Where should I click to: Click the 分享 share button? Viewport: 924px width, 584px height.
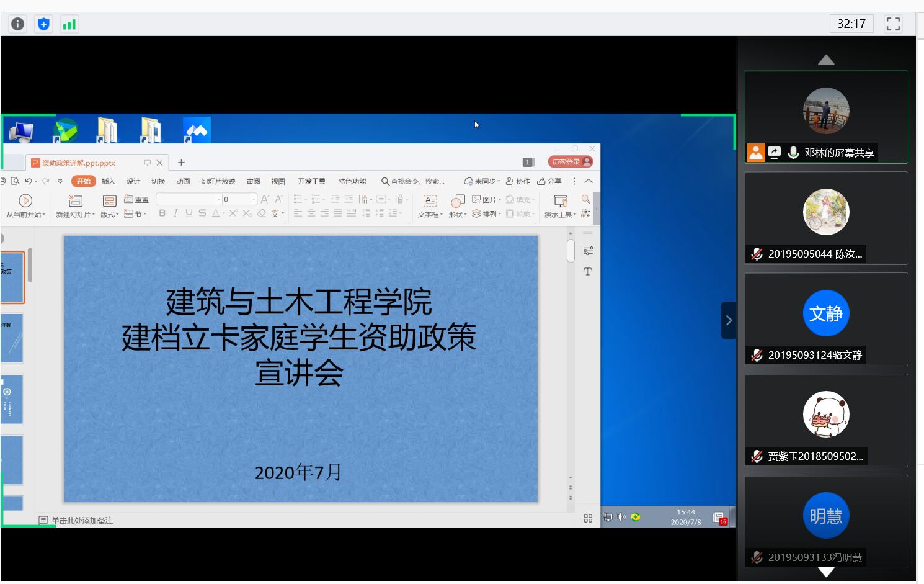tap(549, 181)
